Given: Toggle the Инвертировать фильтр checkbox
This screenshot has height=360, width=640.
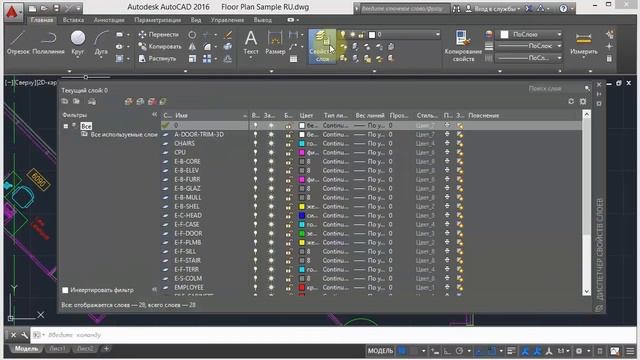Looking at the screenshot, I should coord(65,290).
